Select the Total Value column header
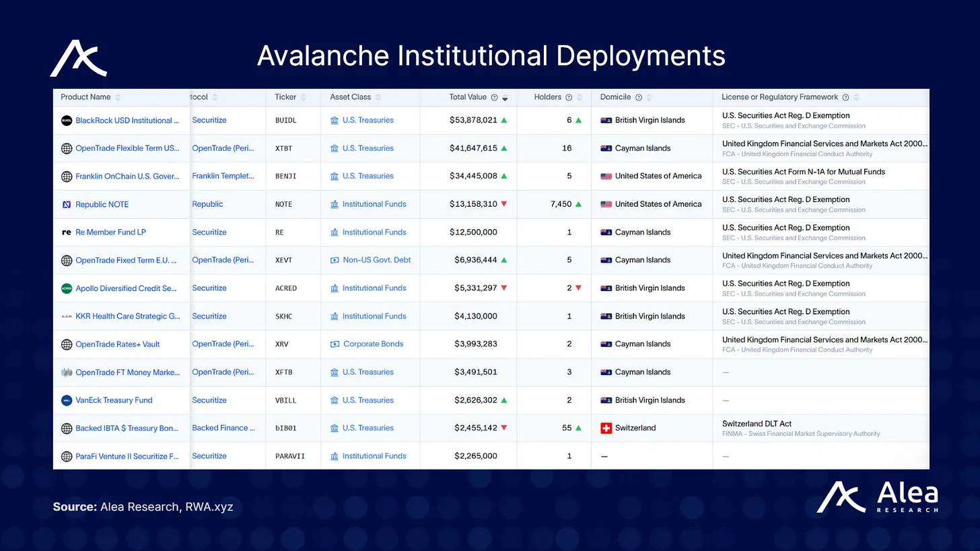 point(468,97)
